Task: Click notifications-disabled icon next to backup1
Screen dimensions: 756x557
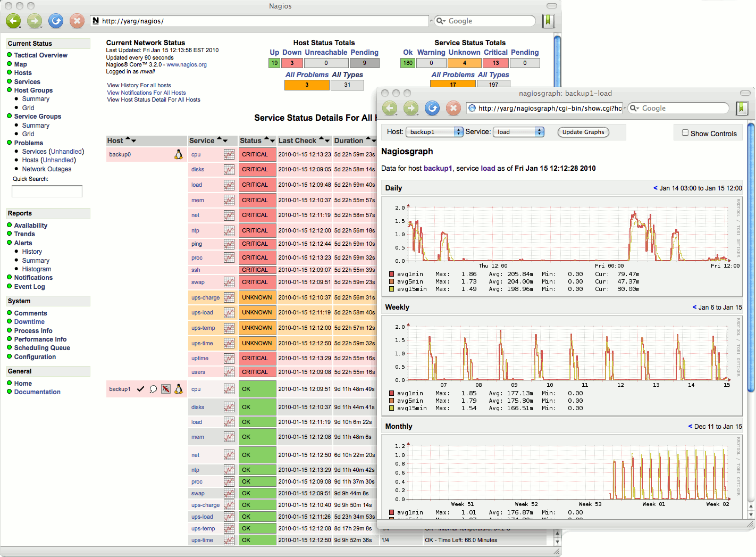Action: pyautogui.click(x=166, y=389)
